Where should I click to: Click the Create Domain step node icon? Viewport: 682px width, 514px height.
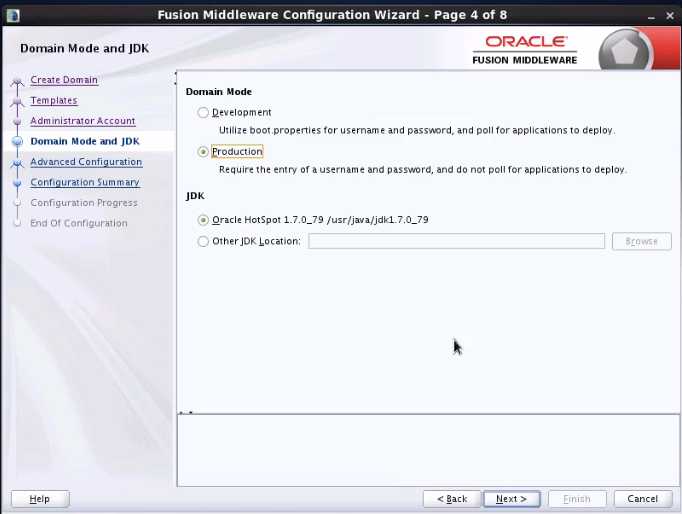(17, 81)
